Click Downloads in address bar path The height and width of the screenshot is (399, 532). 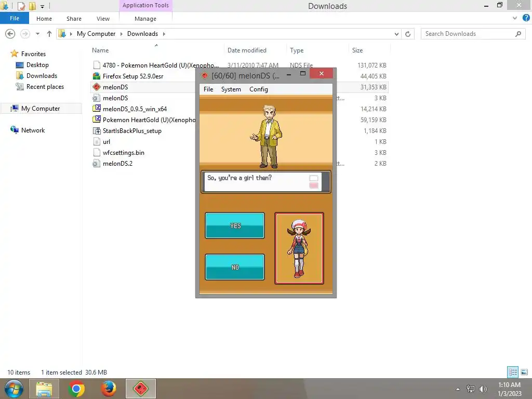tap(142, 34)
